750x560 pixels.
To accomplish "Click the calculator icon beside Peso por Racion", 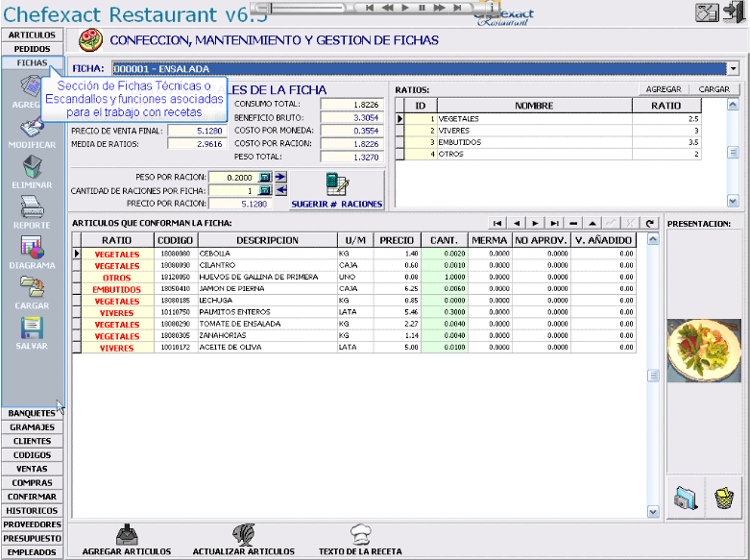I will [264, 177].
